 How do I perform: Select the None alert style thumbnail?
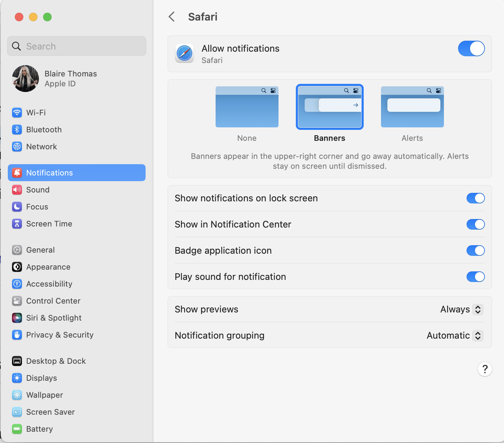(247, 107)
